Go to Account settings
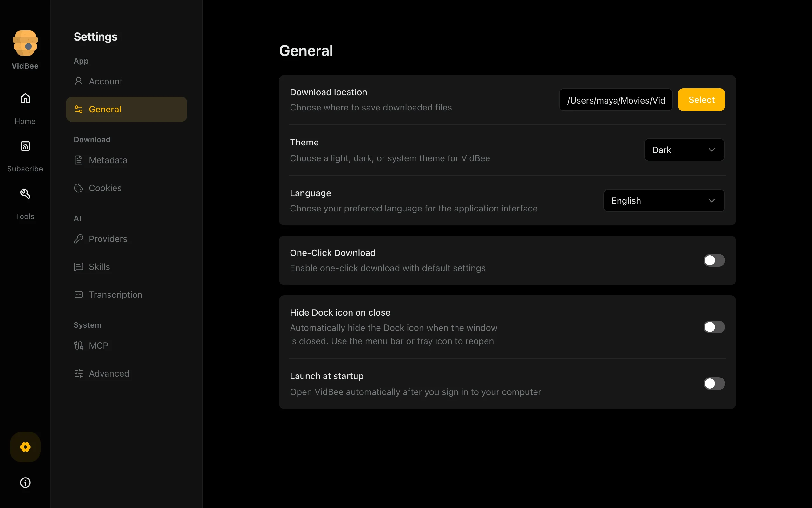Screen dimensions: 812x508 point(127,81)
